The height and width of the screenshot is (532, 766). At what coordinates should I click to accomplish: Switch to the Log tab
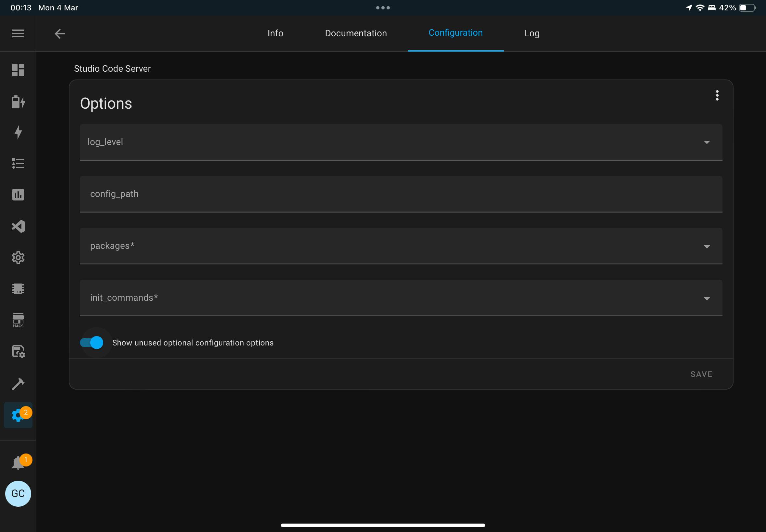click(x=532, y=33)
